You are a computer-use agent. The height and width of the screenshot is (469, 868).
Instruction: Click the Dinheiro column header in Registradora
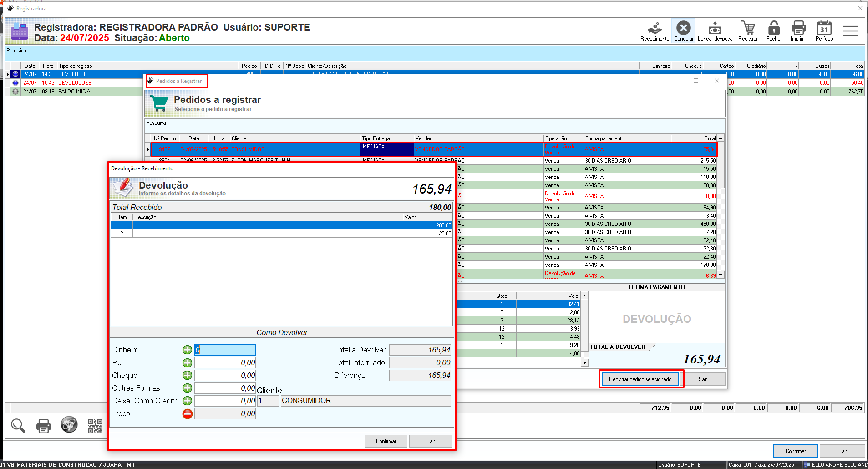pyautogui.click(x=655, y=66)
